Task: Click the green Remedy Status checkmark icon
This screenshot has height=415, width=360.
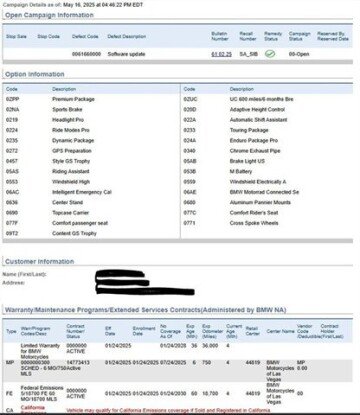Action: (270, 53)
